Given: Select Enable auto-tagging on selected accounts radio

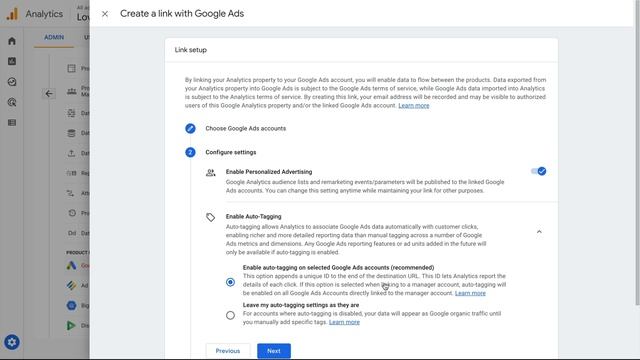Looking at the screenshot, I should click(x=230, y=282).
